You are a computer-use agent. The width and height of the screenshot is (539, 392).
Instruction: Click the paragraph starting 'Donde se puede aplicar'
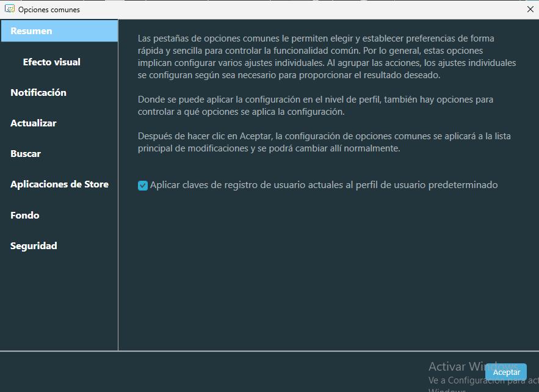[x=316, y=106]
